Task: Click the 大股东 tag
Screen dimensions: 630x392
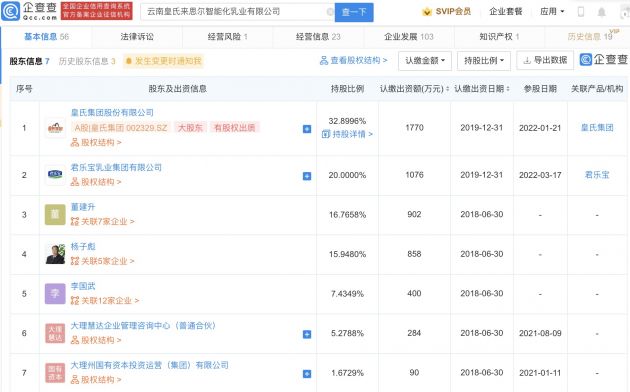Action: (x=190, y=128)
